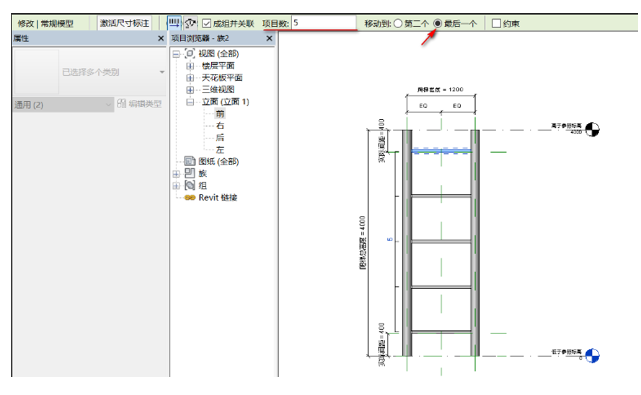641x395 pixels.
Task: Click the 编辑类型 button
Action: pyautogui.click(x=139, y=104)
